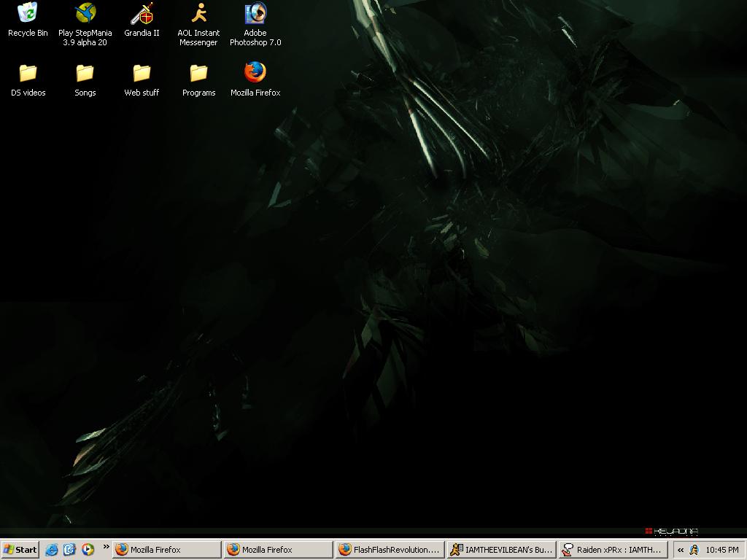Select the Adobe Photoshop 7.0 shortcut
This screenshot has width=747, height=560.
click(255, 24)
